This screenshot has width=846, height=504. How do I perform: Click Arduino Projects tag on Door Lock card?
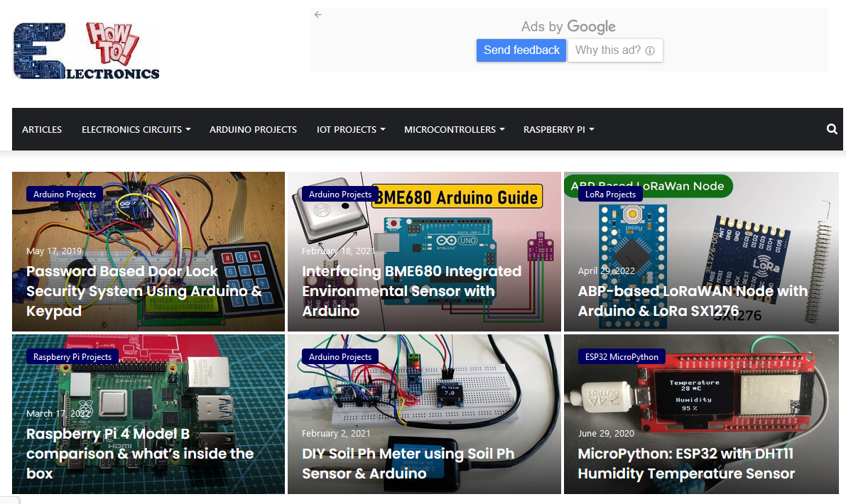[x=65, y=194]
